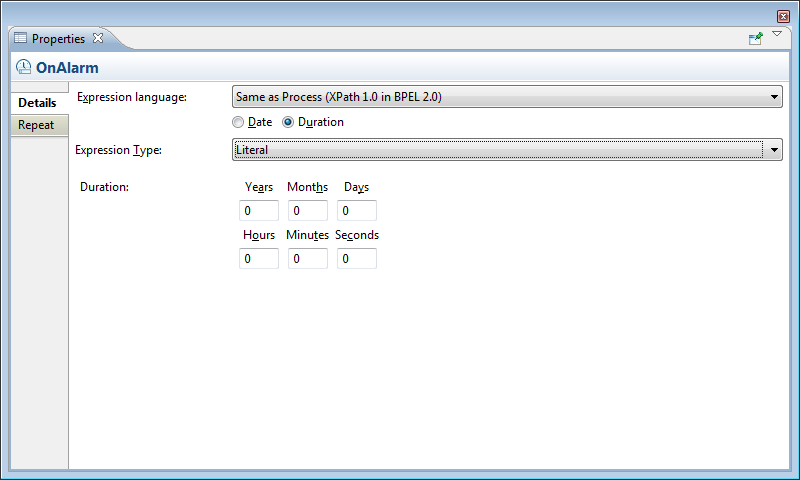Pin the properties view to selection

tap(756, 38)
